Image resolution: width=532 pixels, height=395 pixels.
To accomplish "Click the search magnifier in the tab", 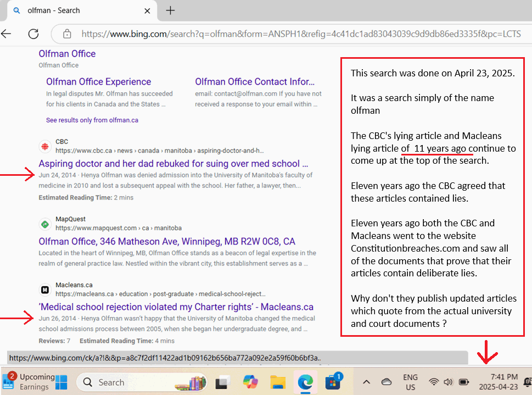I will coord(16,10).
